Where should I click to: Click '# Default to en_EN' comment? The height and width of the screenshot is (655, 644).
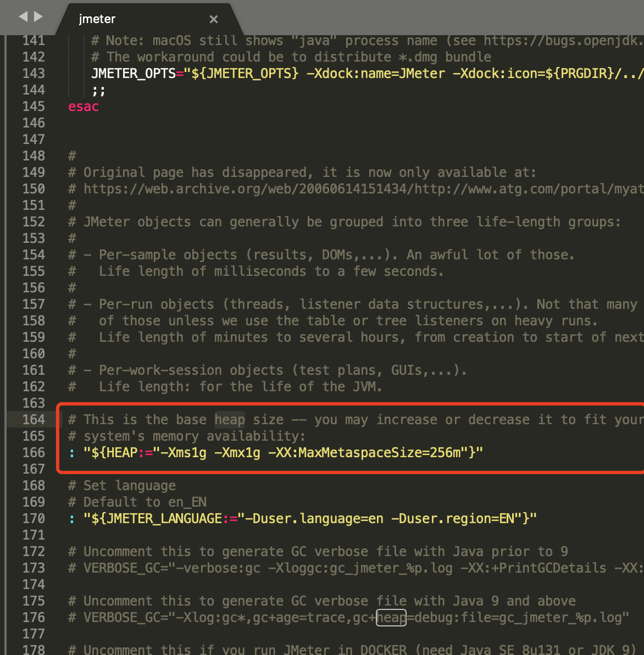[137, 502]
